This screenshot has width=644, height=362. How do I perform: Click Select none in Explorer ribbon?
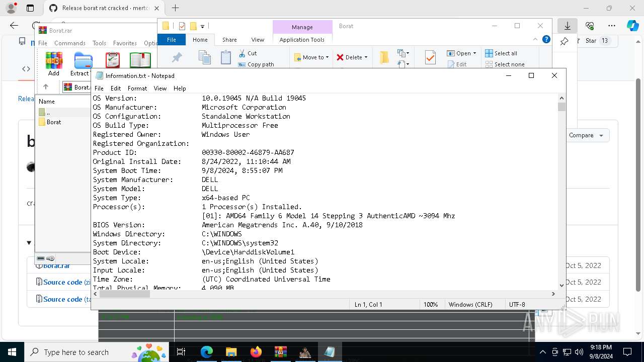coord(505,64)
